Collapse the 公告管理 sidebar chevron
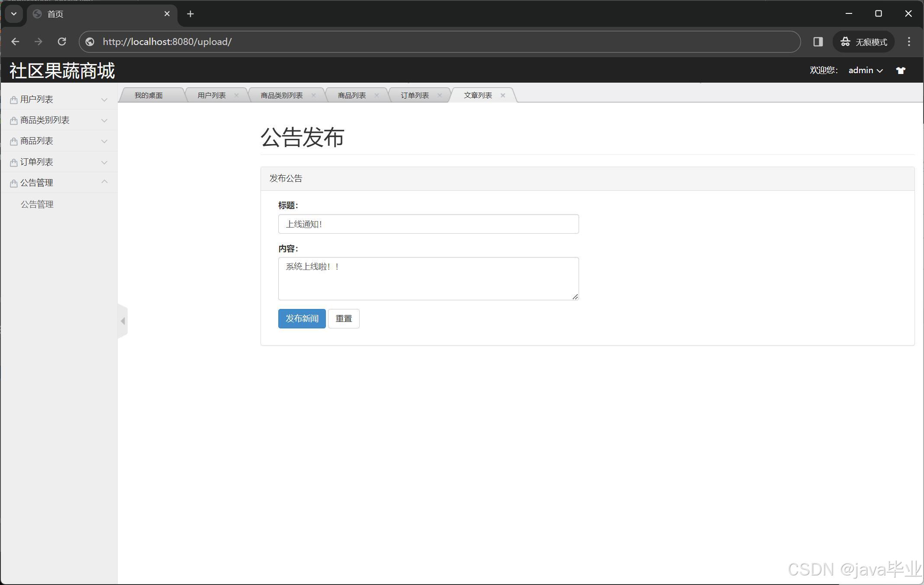924x585 pixels. 104,182
